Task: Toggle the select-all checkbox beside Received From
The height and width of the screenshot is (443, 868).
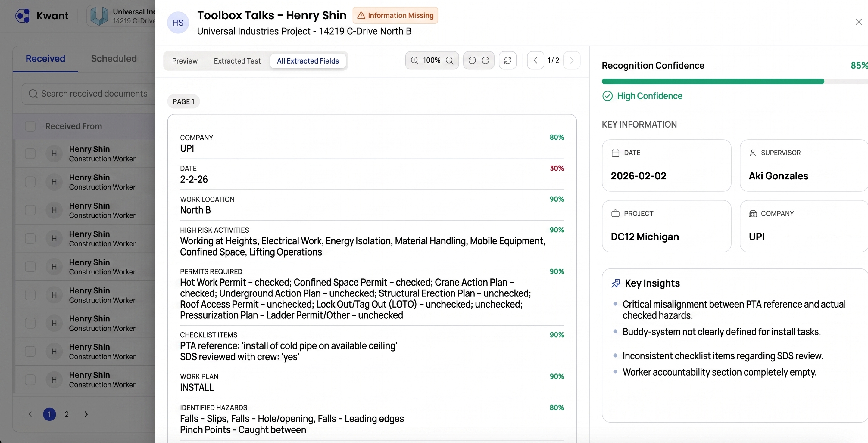Action: coord(30,126)
